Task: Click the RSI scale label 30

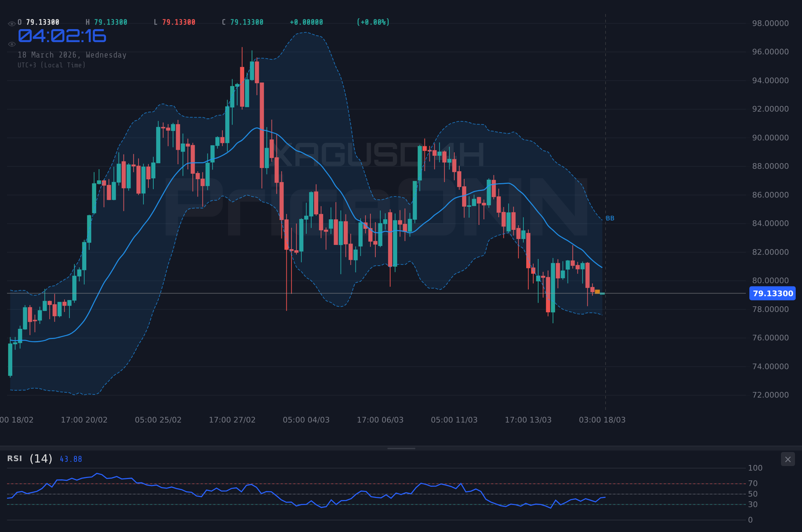Action: point(753,505)
